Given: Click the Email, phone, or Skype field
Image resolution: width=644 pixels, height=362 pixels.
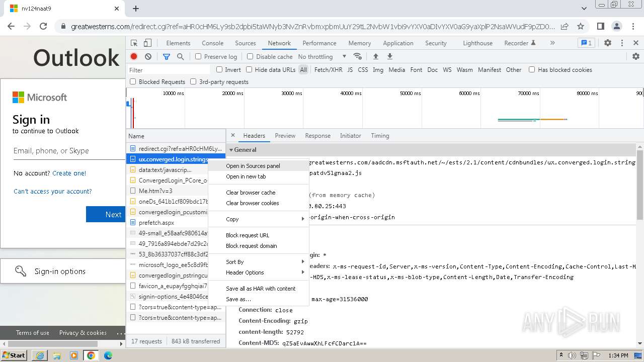Looking at the screenshot, I should coord(68,151).
